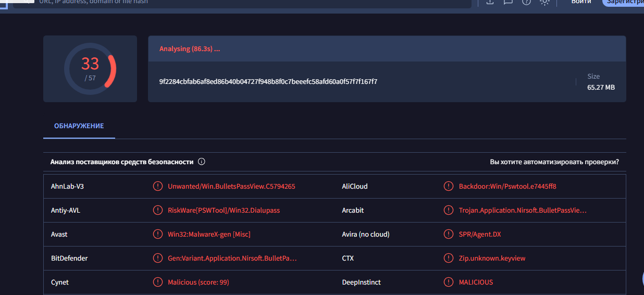This screenshot has height=295, width=644.
Task: Click the Analysing (86.3s) status text
Action: 190,48
